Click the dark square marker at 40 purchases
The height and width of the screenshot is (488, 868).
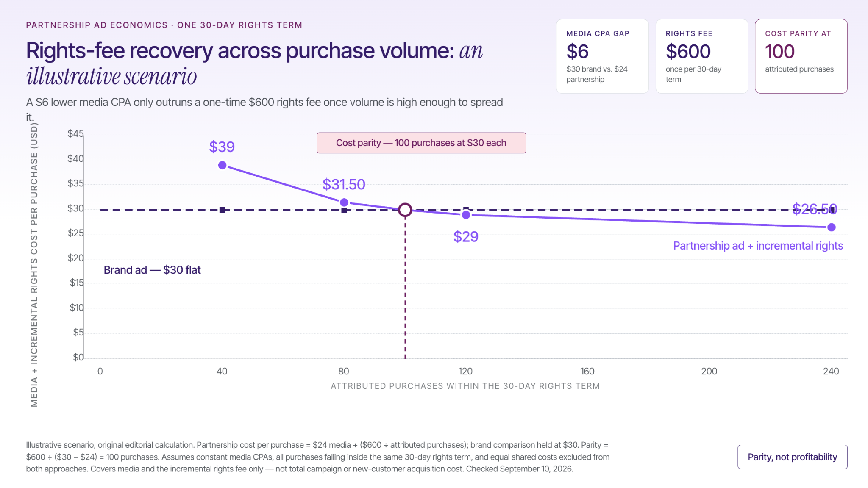222,210
